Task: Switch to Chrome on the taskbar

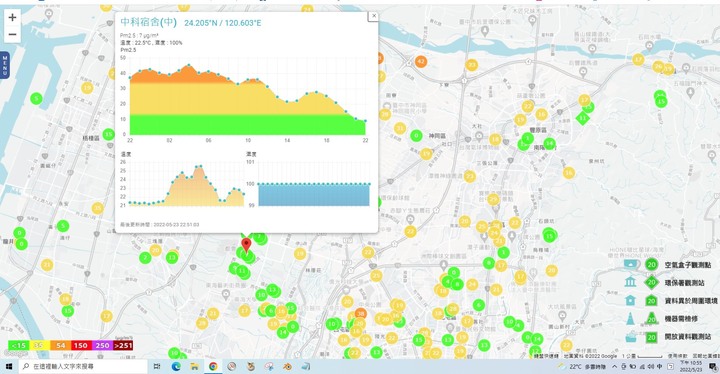Action: [213, 366]
